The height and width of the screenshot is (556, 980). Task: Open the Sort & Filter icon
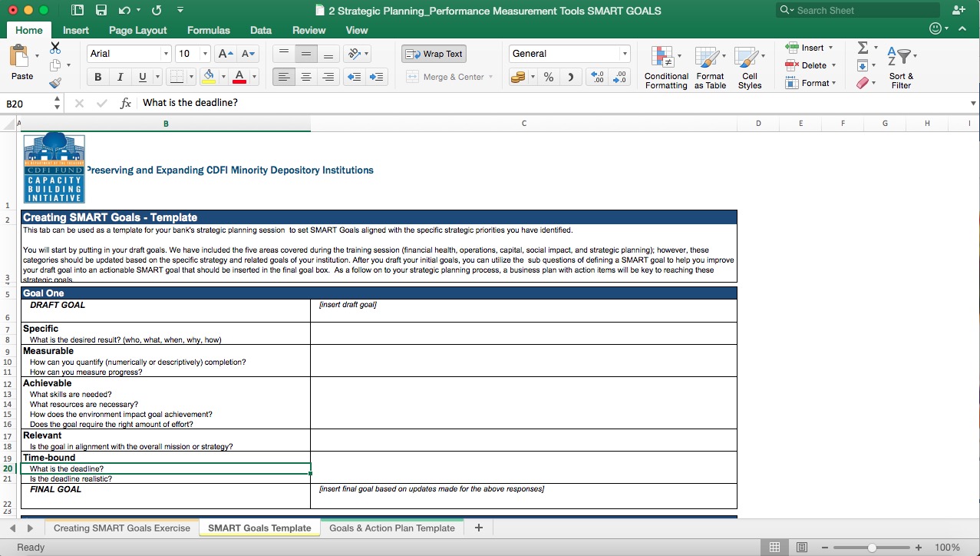(x=900, y=66)
